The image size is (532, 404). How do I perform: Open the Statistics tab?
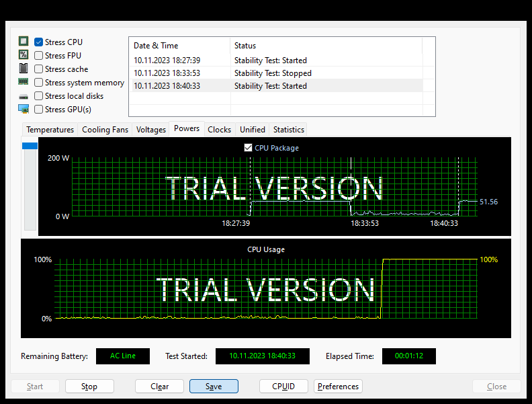pos(289,130)
